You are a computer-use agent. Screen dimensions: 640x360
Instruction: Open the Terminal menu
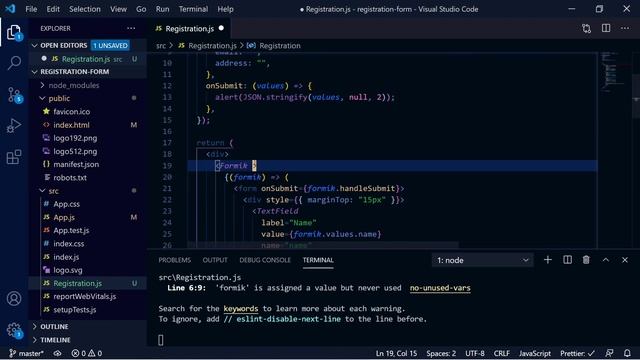[193, 9]
